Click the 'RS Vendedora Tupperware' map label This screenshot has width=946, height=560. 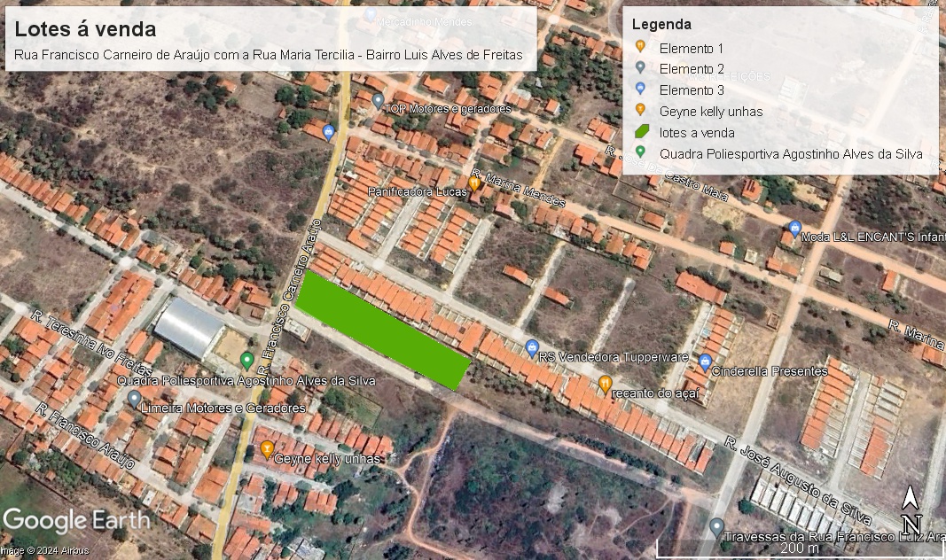point(614,357)
